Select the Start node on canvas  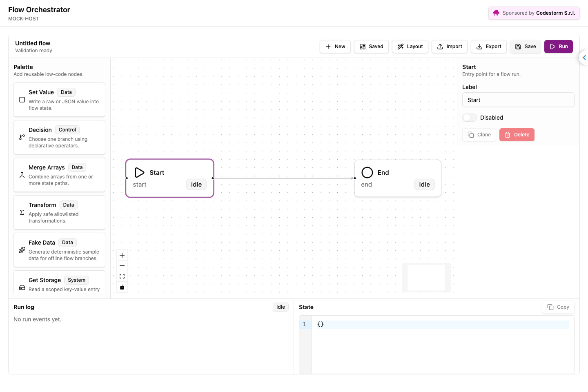point(169,178)
